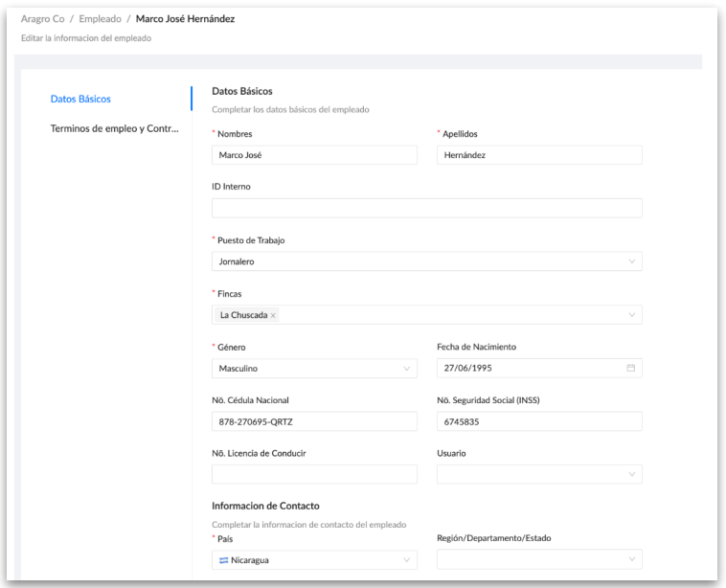Open the País dropdown
Image resolution: width=726 pixels, height=588 pixels.
tap(314, 560)
